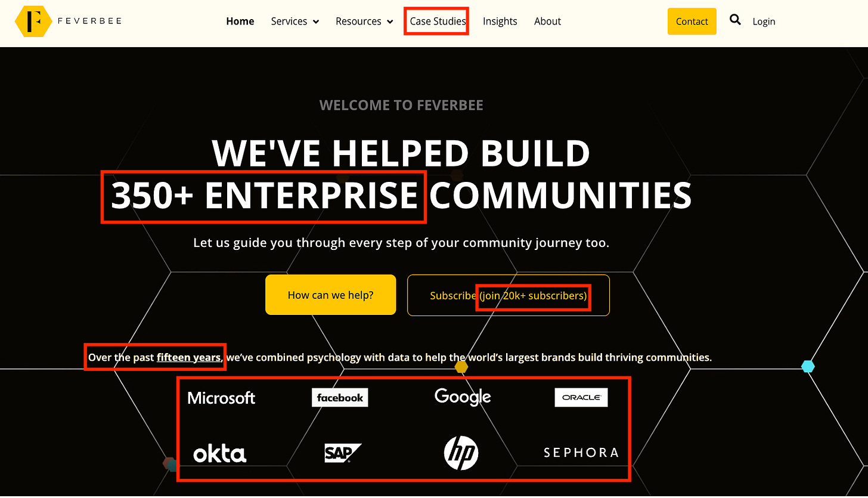Click the FEVERBEE wordmark text
Viewport: 868px width, 498px height.
point(89,21)
